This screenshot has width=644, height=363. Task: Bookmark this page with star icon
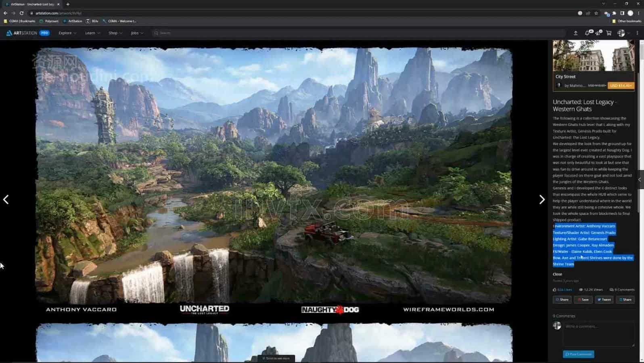tap(596, 13)
